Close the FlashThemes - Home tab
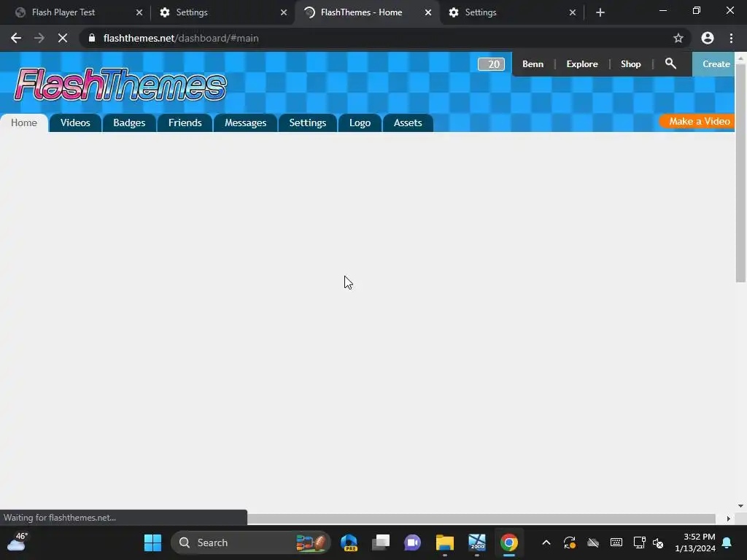Image resolution: width=747 pixels, height=560 pixels. (x=427, y=12)
